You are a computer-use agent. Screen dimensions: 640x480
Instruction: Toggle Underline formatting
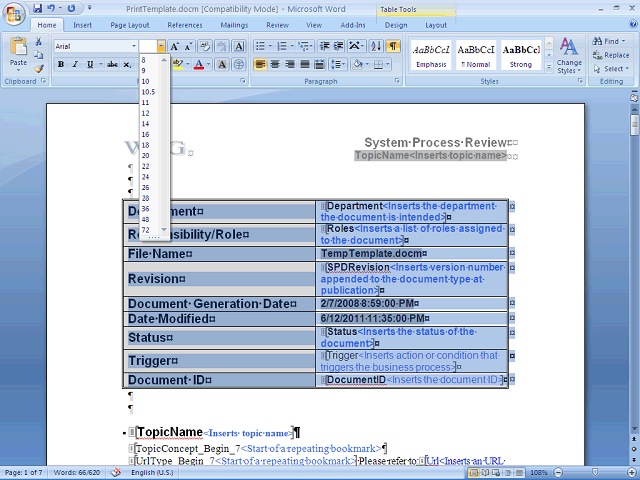[90, 64]
